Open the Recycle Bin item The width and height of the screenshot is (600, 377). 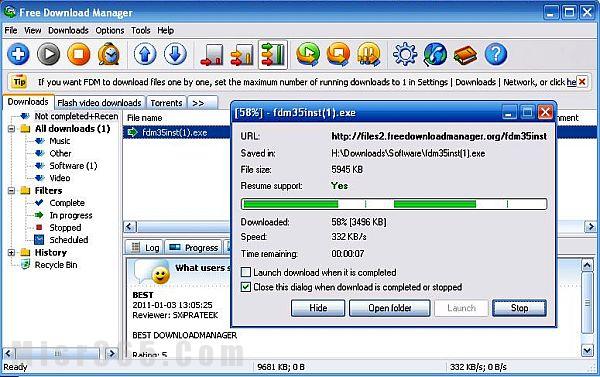pyautogui.click(x=56, y=265)
